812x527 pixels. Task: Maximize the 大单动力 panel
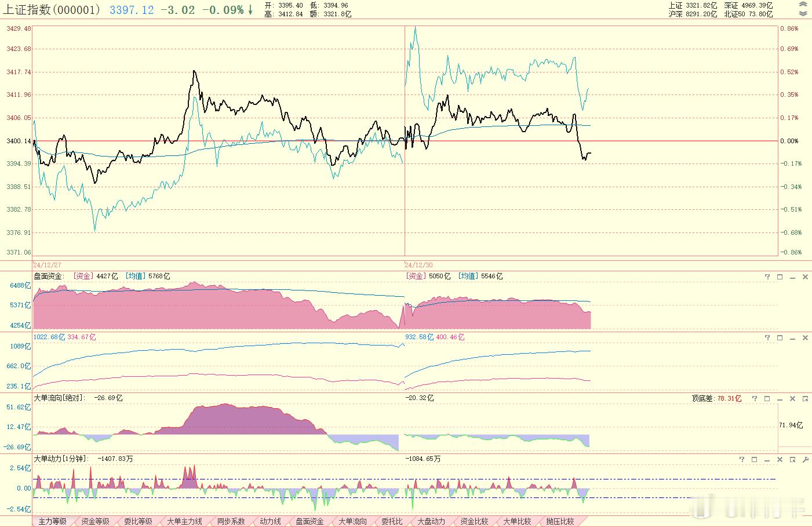tap(755, 459)
